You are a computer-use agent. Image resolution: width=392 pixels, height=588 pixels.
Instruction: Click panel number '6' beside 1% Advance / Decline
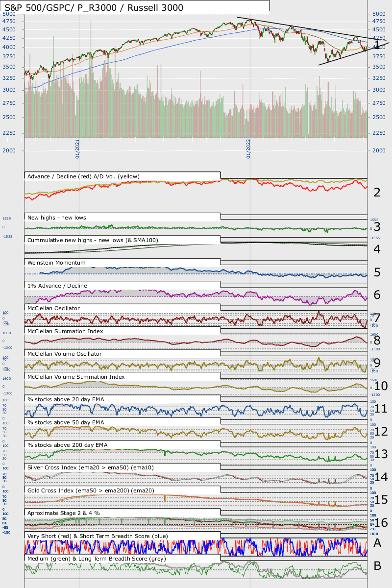pos(377,295)
